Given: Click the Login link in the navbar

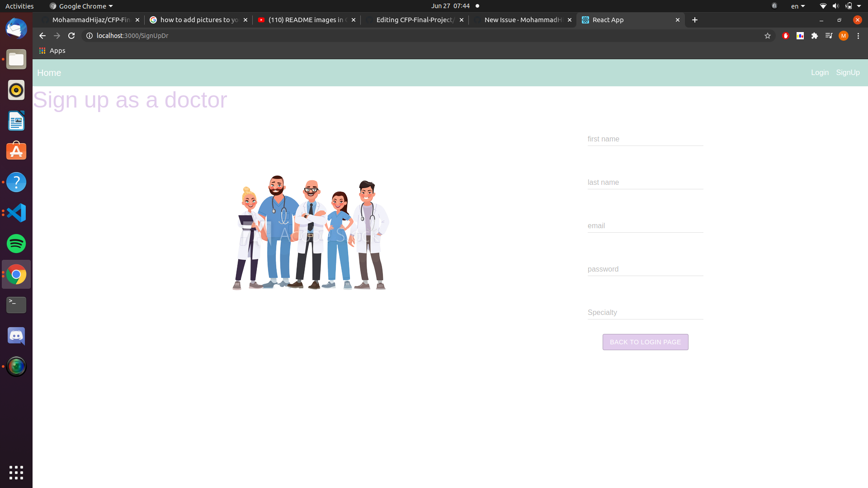Looking at the screenshot, I should pos(820,72).
